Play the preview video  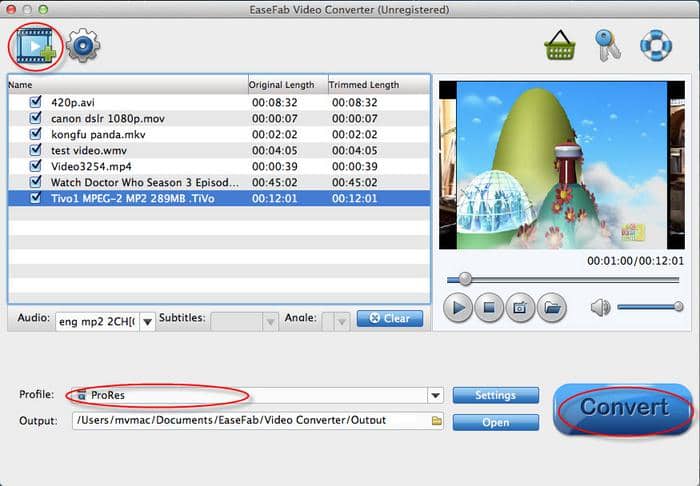(458, 307)
